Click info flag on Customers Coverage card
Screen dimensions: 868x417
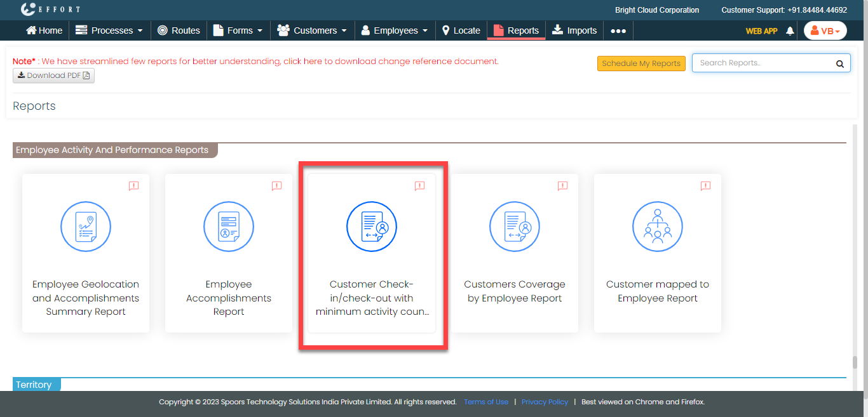pos(562,186)
